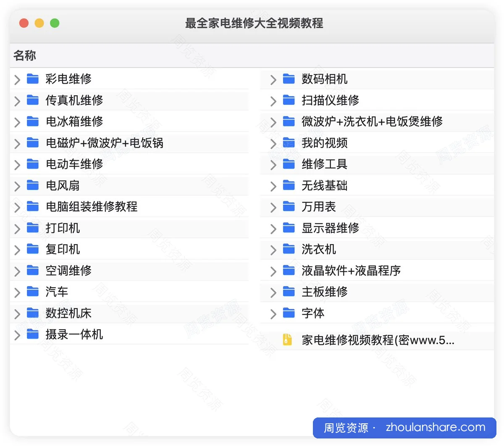Click the 我的视频 folder icon

(x=289, y=143)
